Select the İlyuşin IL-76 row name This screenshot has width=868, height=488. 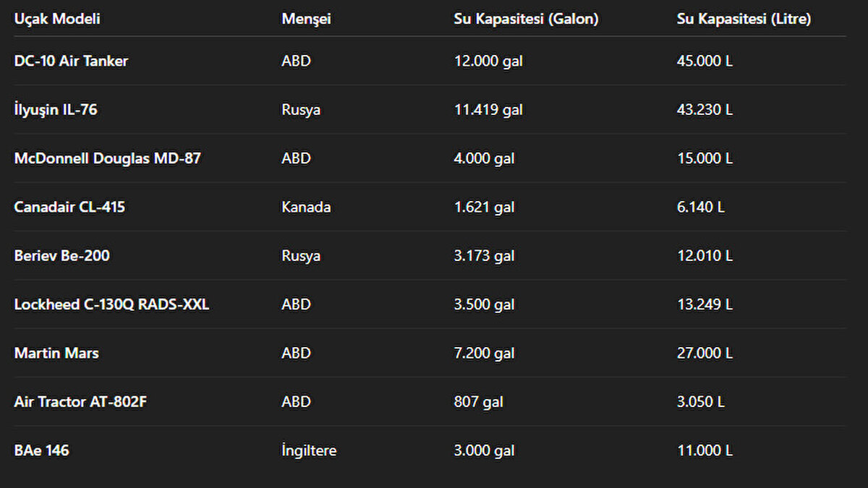[56, 110]
